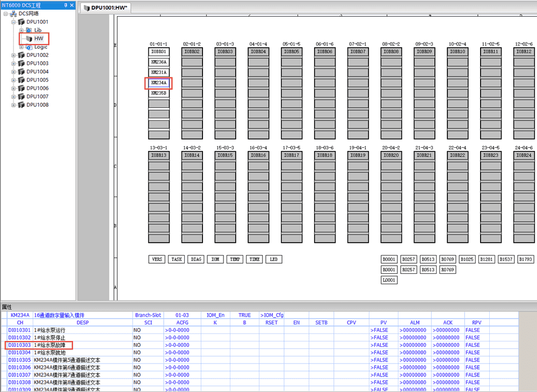Click the HW hardware icon in tree
Screen dimensions: 537x392
click(x=29, y=39)
